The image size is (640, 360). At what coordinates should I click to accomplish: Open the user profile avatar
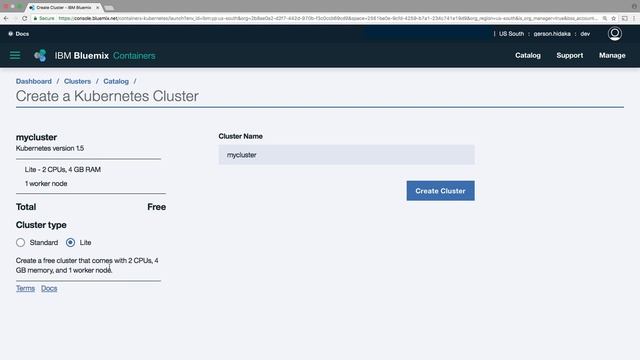point(615,33)
